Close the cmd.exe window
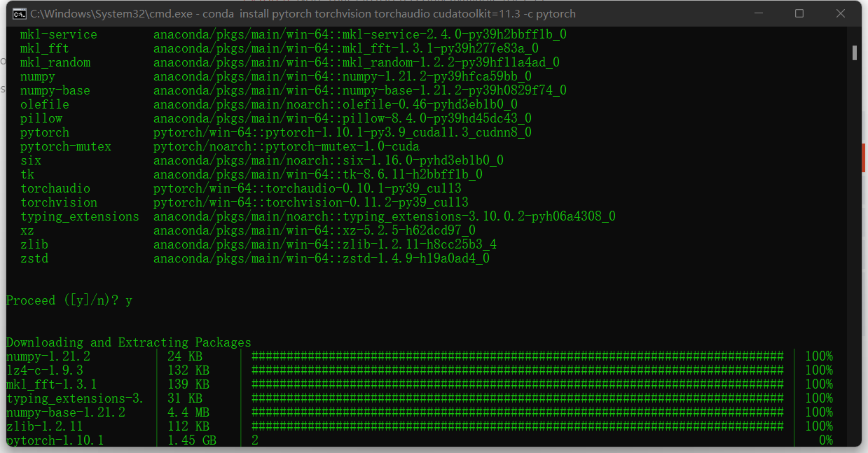 click(841, 13)
